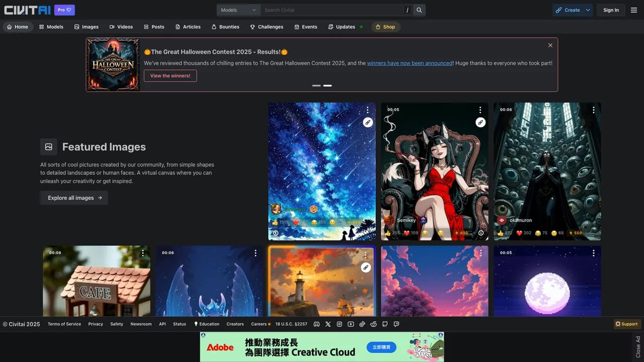Show the first announcement slide indicator
Viewport: 644px width, 362px height.
pos(316,85)
